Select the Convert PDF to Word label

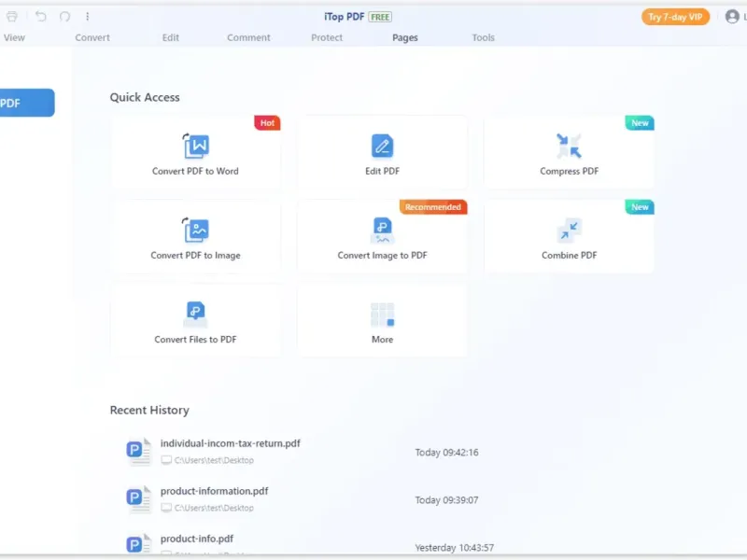coord(195,171)
